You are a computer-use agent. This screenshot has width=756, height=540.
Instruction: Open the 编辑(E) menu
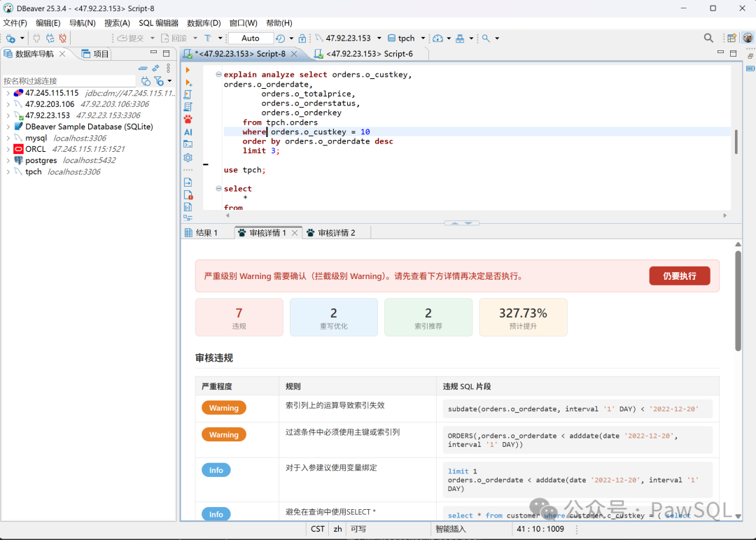point(48,23)
